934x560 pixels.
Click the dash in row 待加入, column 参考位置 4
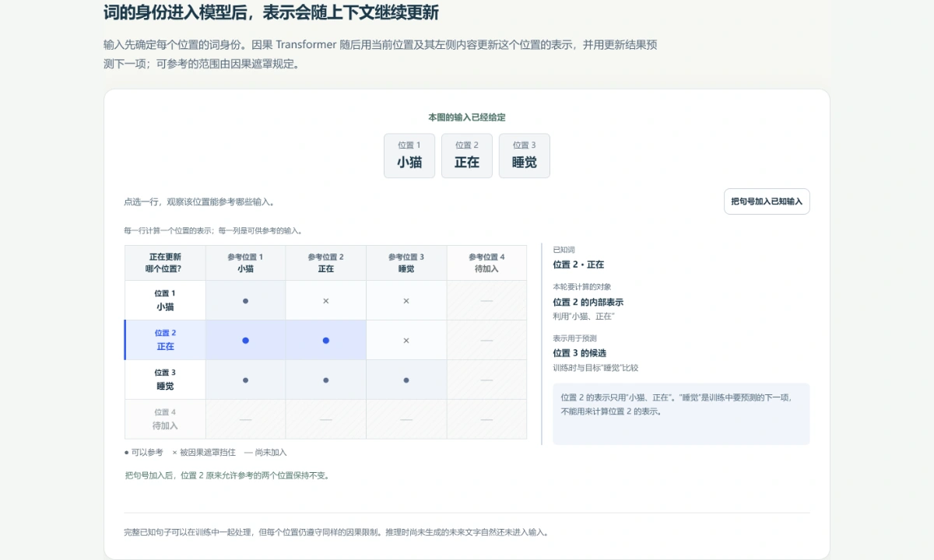(486, 419)
